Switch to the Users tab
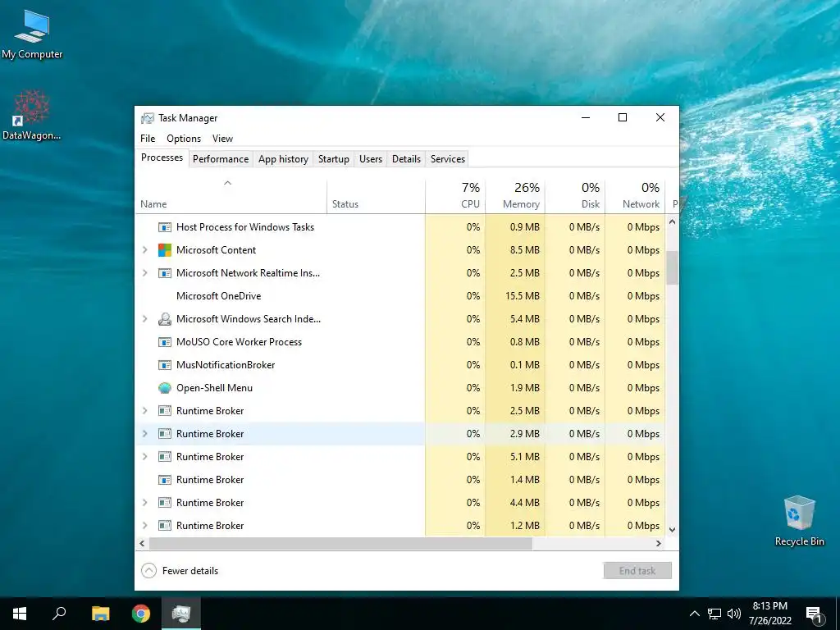840x630 pixels. (371, 159)
